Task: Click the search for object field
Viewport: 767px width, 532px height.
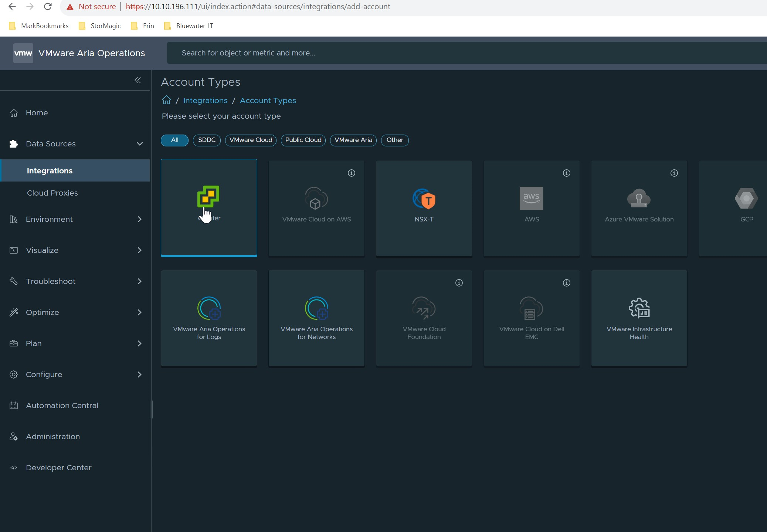Action: coord(467,53)
